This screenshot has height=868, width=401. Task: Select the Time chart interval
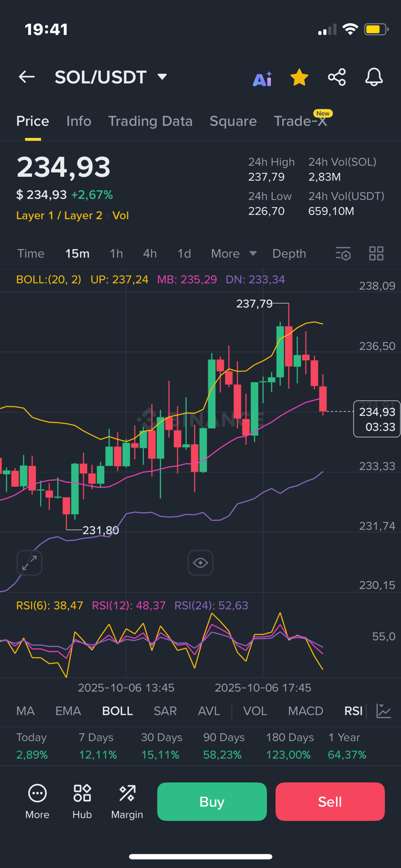click(x=31, y=254)
